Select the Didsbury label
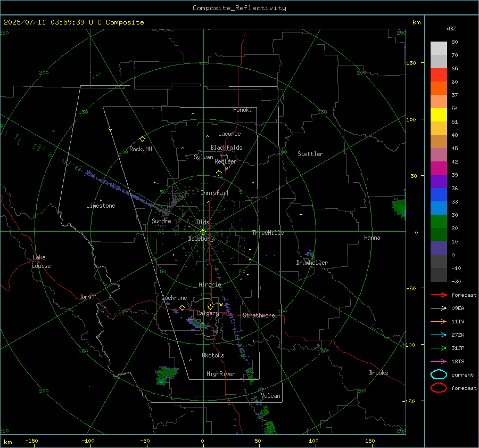 tap(201, 239)
